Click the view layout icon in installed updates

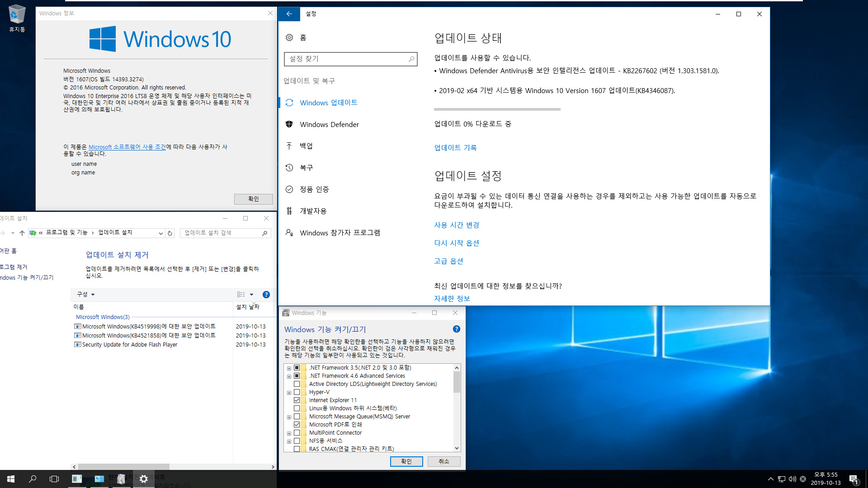[241, 295]
